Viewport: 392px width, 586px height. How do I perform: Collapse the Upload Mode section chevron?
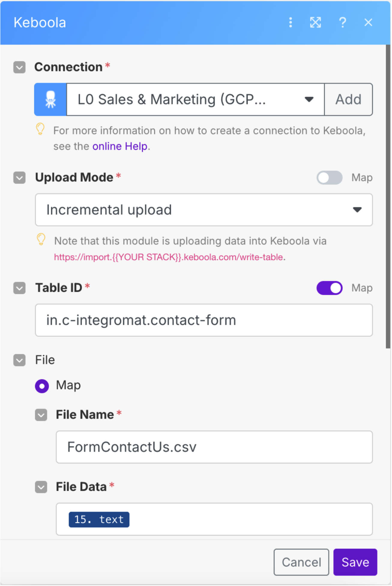(x=20, y=178)
